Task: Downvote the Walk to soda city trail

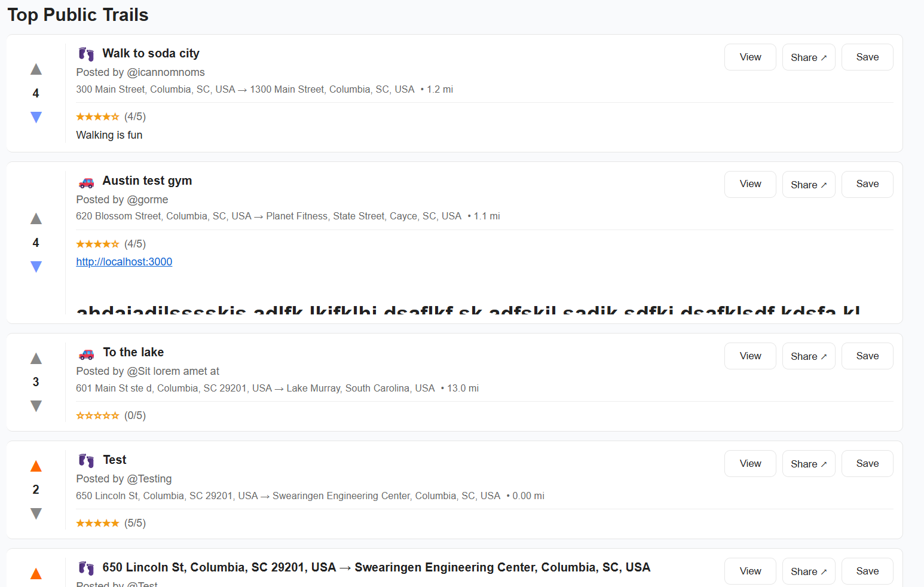Action: tap(36, 117)
